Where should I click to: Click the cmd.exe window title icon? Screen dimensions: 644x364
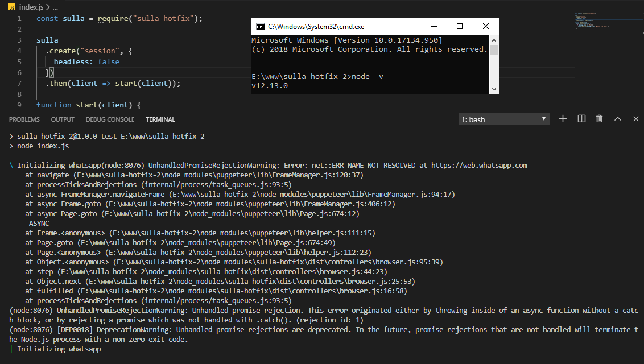tap(260, 27)
